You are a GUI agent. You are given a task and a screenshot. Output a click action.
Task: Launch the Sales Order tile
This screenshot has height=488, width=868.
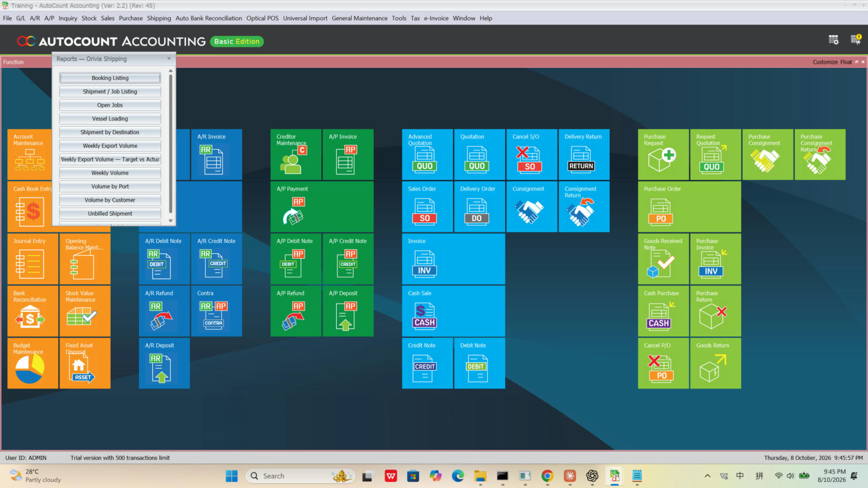(427, 206)
